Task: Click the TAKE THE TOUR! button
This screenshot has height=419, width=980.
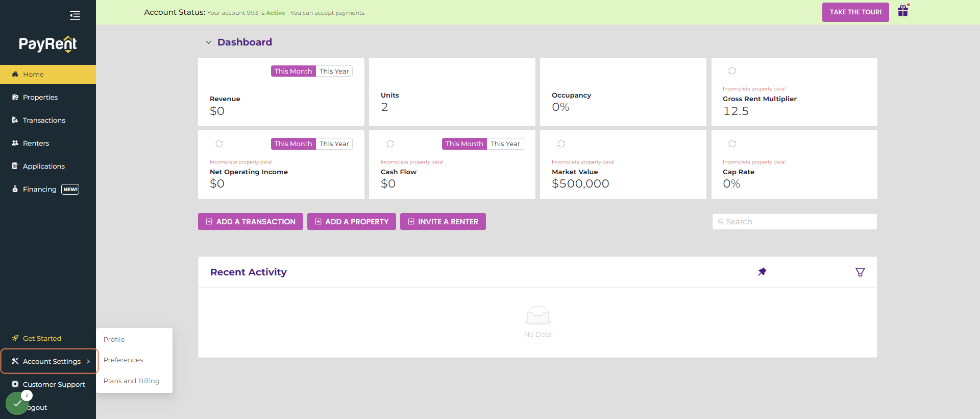Action: point(855,12)
